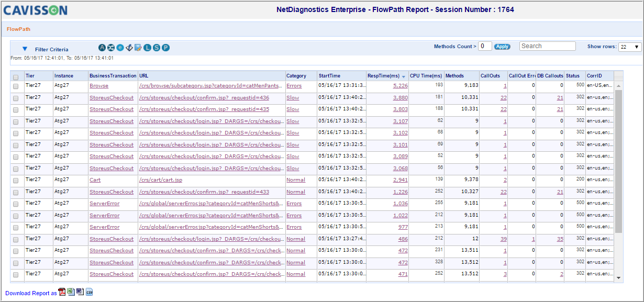Select checkbox for the 3,803 ms row
Viewport: 644px width, 302px height.
pyautogui.click(x=16, y=109)
